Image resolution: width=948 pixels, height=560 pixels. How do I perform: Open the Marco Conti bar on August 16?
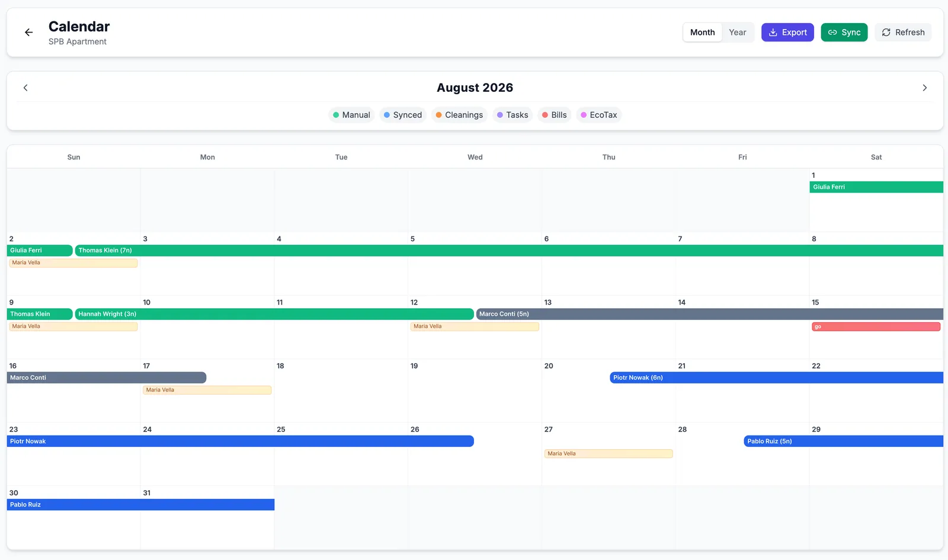coord(107,377)
